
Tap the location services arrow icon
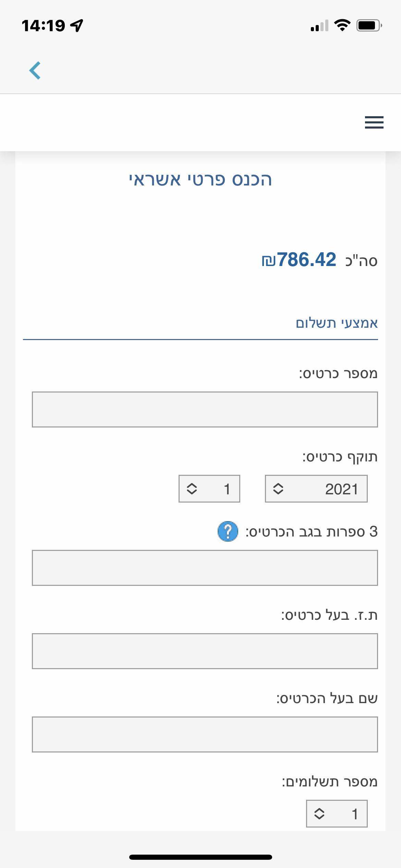77,25
